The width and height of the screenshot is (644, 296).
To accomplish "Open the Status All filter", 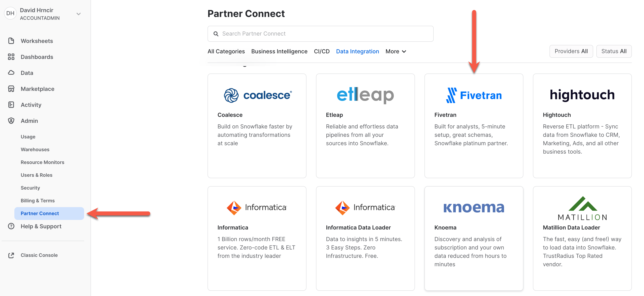I will click(614, 51).
